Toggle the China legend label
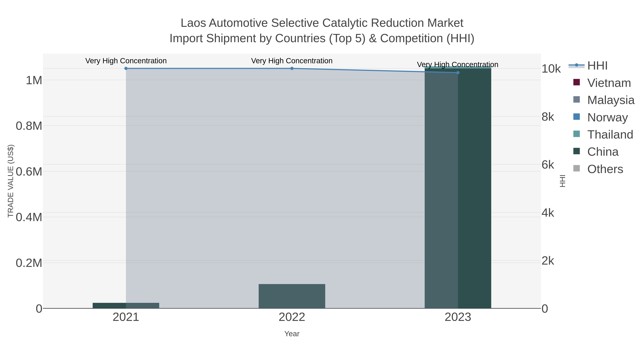Viewport: 644px width, 362px height. coord(603,152)
